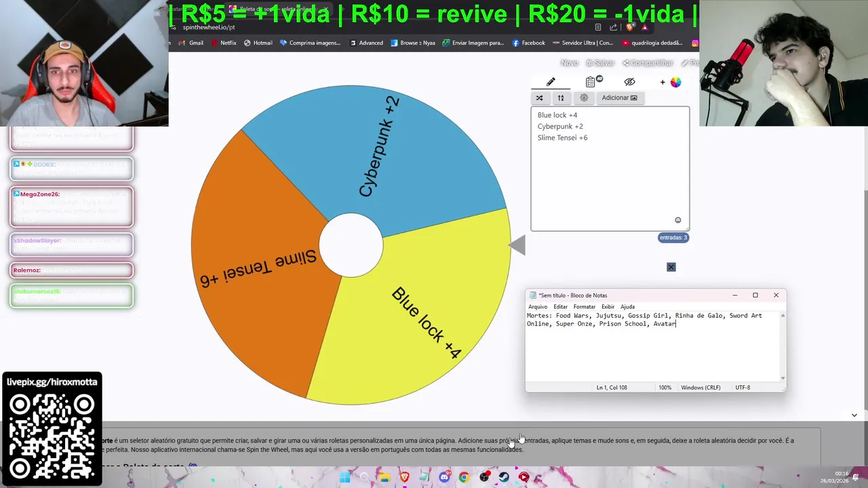
Task: Click in the Notepad text area
Action: (x=653, y=346)
